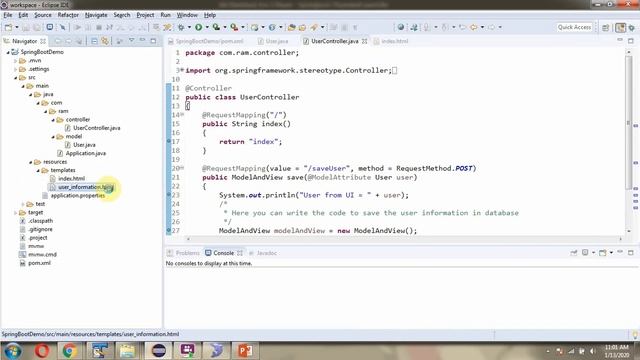This screenshot has width=640, height=360.
Task: Collapse the SpringBootDemo project node
Action: (x=8, y=52)
